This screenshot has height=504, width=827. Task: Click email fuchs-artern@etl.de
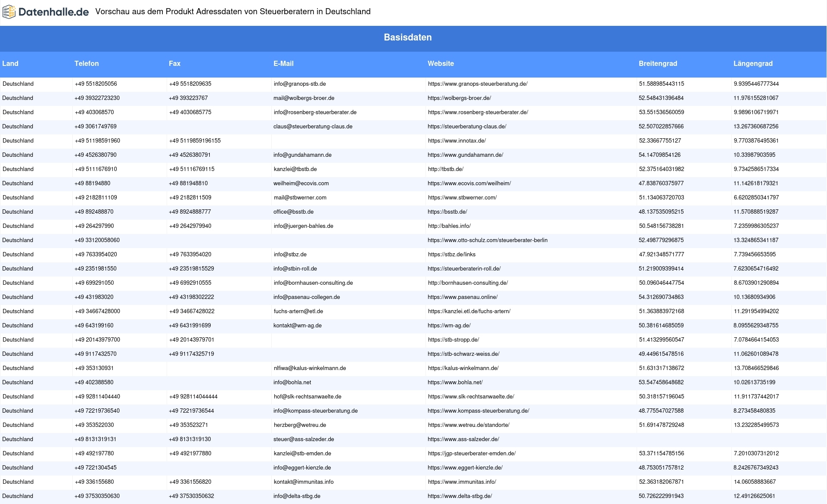[x=298, y=311]
